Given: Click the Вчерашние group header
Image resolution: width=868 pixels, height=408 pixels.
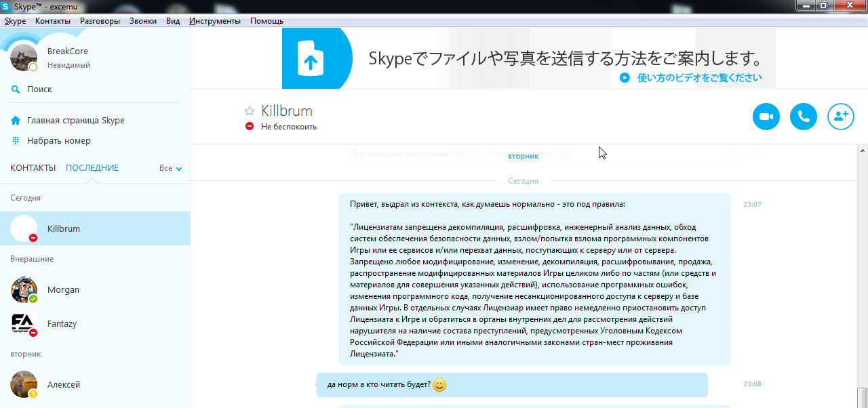Looking at the screenshot, I should click(x=32, y=259).
